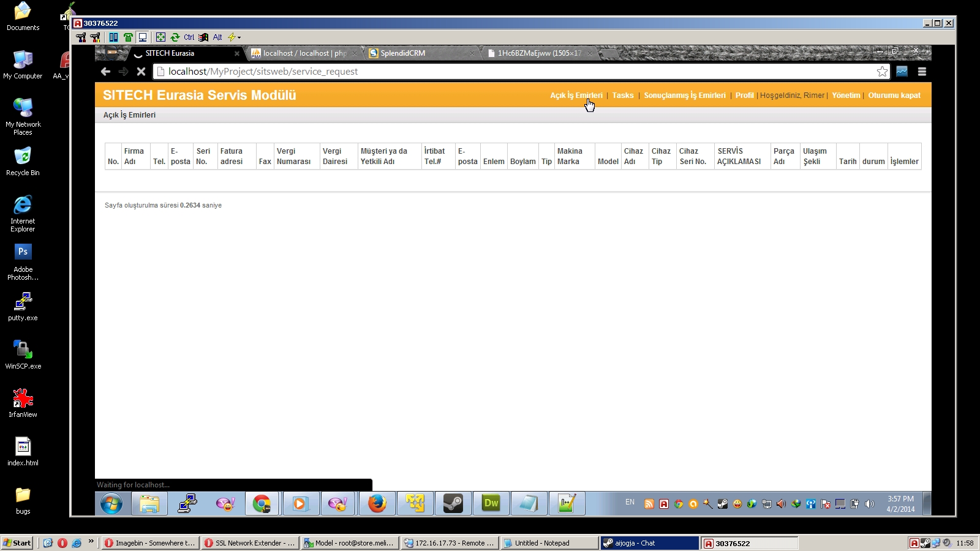Open Internet Explorer desktop icon

(x=23, y=214)
